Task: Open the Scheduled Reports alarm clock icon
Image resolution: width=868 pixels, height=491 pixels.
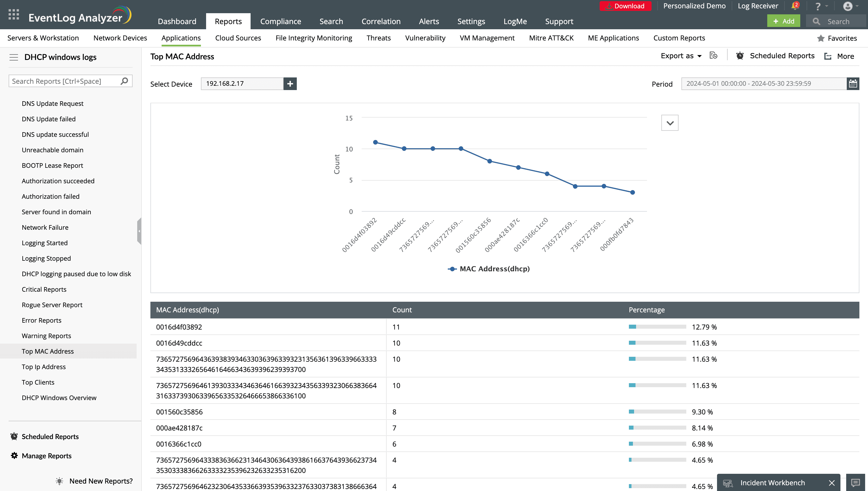Action: click(x=740, y=56)
